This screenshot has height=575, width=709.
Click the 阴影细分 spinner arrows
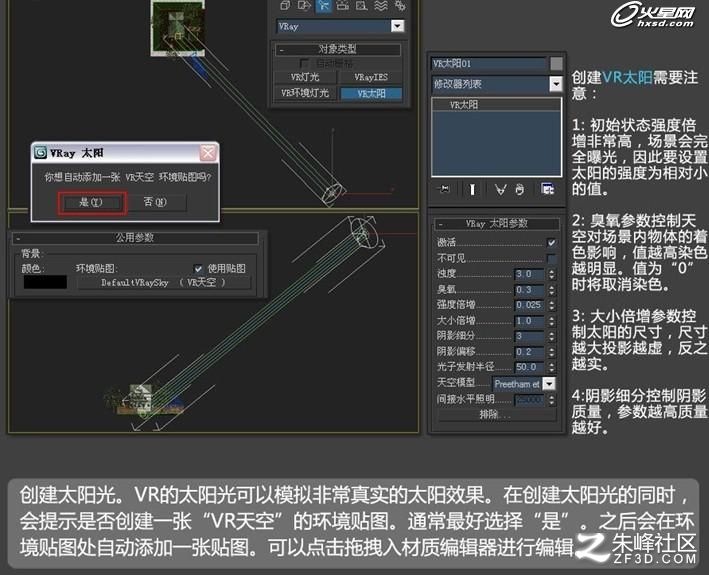pyautogui.click(x=552, y=336)
